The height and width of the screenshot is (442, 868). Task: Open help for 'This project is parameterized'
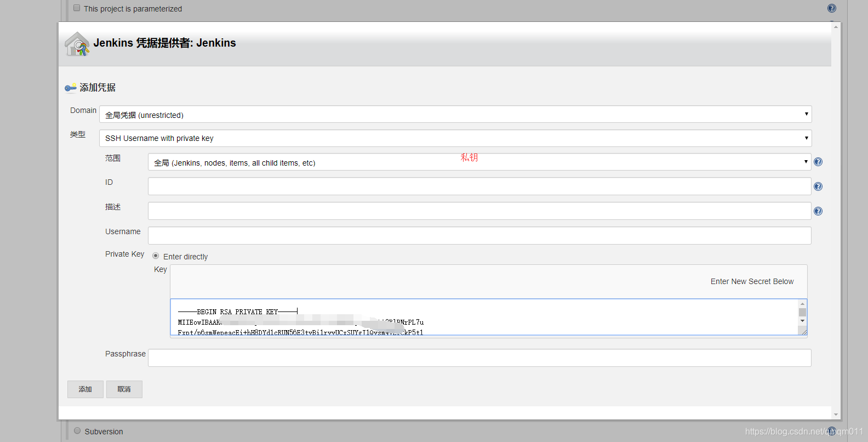[x=832, y=8]
